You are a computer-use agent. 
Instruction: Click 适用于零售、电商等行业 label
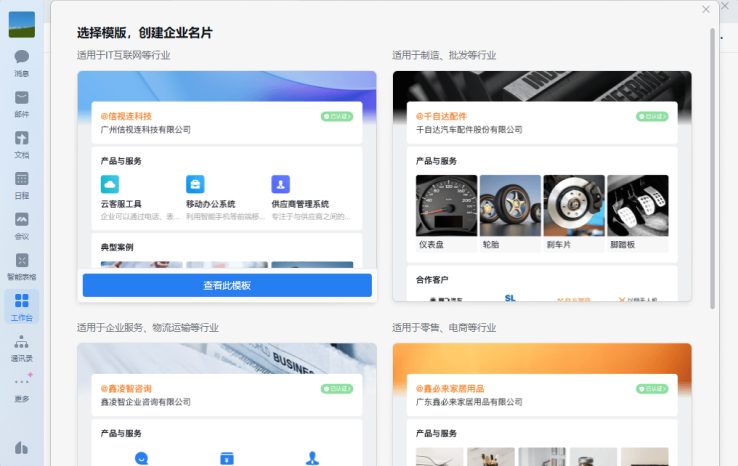(444, 328)
